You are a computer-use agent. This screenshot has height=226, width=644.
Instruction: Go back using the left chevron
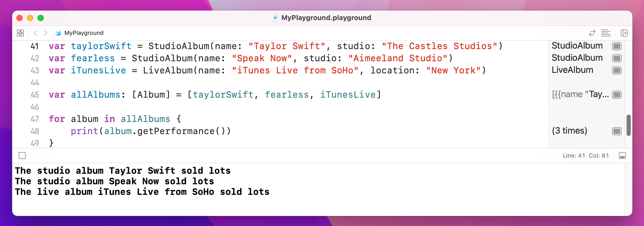(36, 33)
